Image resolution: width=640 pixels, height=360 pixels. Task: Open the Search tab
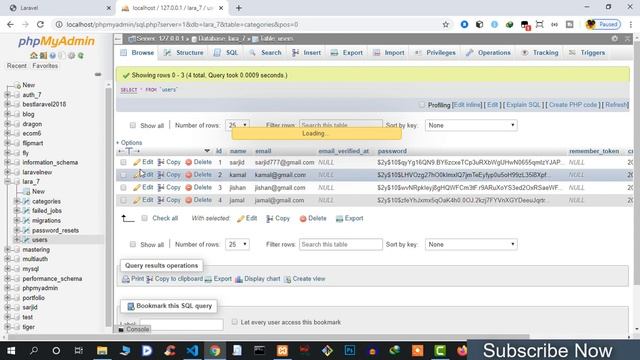(265, 53)
